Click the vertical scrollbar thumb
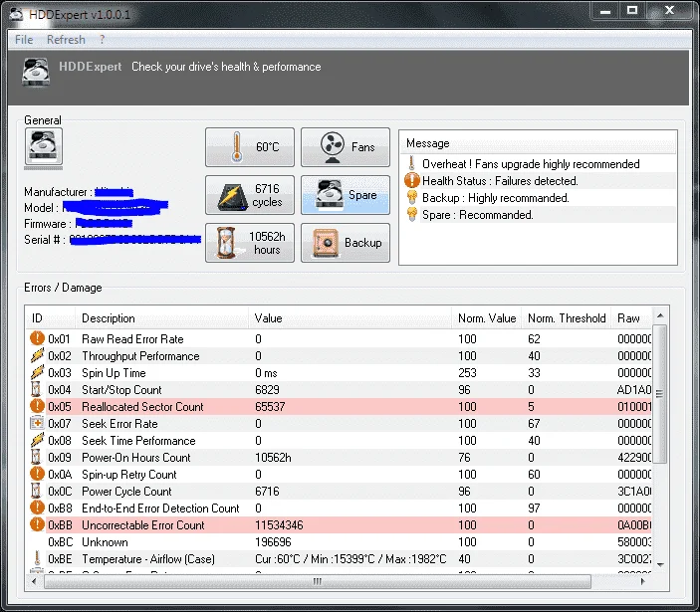The image size is (700, 612). [660, 394]
